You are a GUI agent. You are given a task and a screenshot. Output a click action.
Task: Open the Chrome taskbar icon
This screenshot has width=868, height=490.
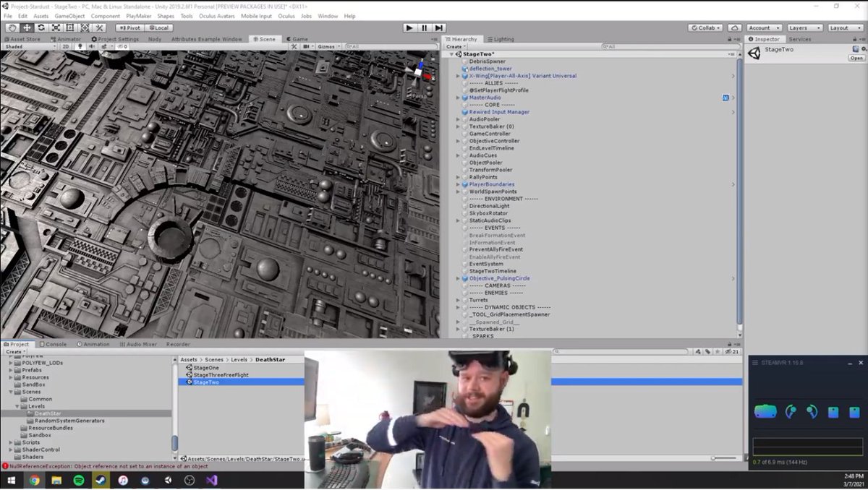[34, 480]
